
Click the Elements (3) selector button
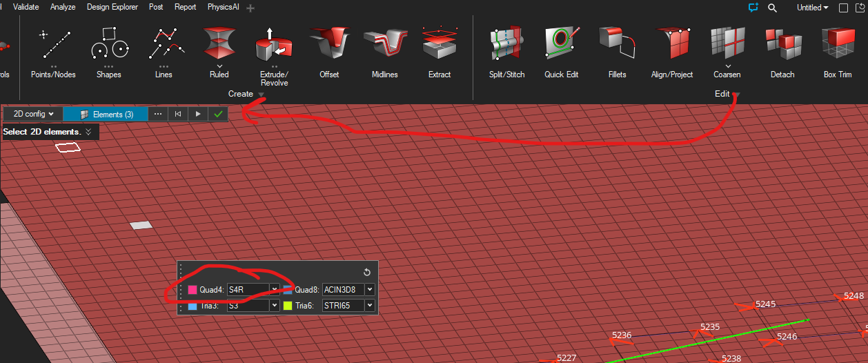[x=106, y=115]
